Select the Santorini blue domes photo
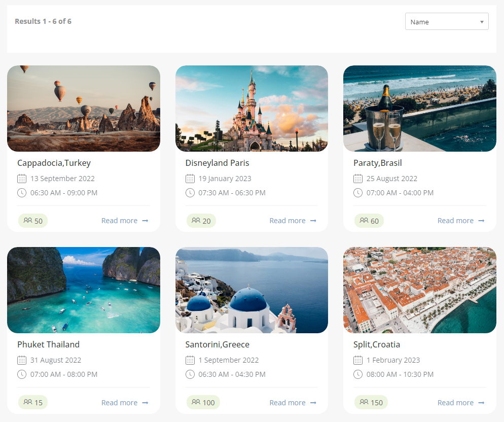 (251, 290)
